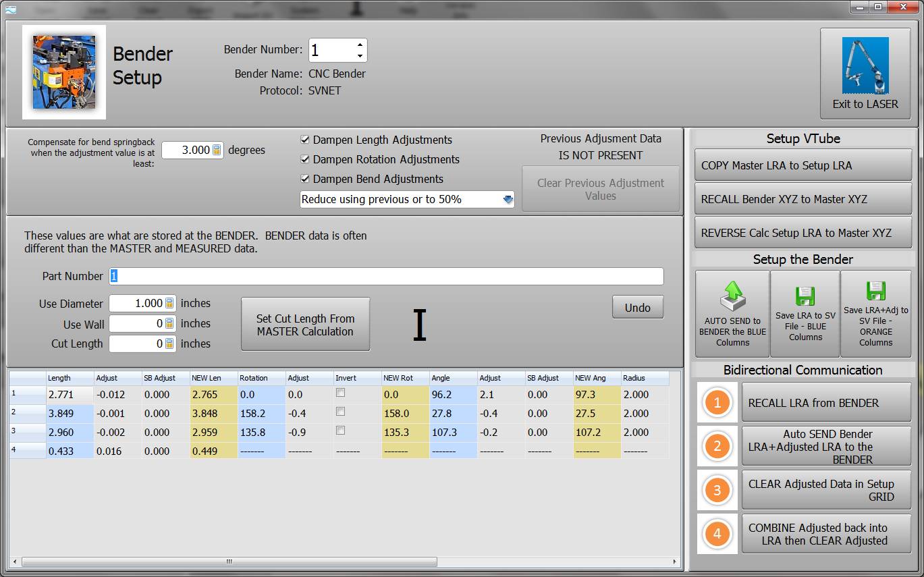924x577 pixels.
Task: Click AUTO SEND to BENDER green arrow icon
Action: click(732, 296)
